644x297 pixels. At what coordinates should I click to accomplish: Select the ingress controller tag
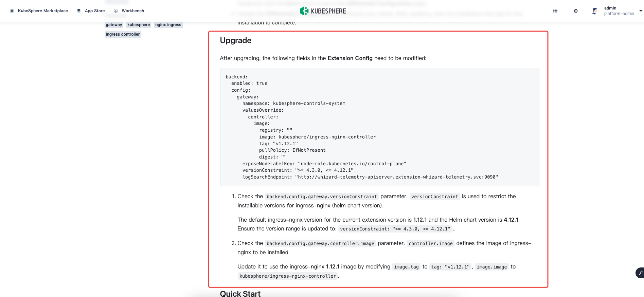(123, 34)
